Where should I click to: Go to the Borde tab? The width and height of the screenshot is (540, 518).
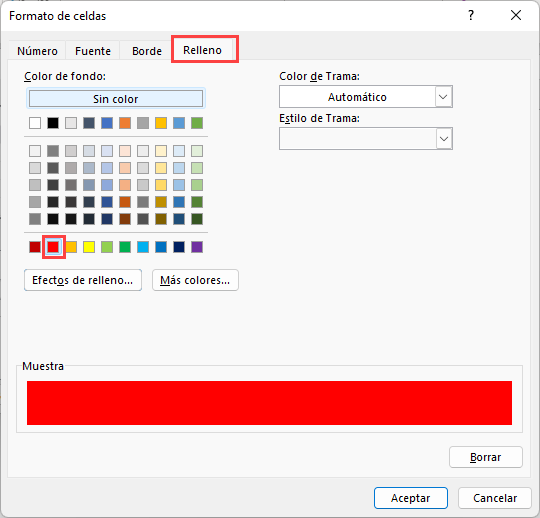(x=147, y=51)
